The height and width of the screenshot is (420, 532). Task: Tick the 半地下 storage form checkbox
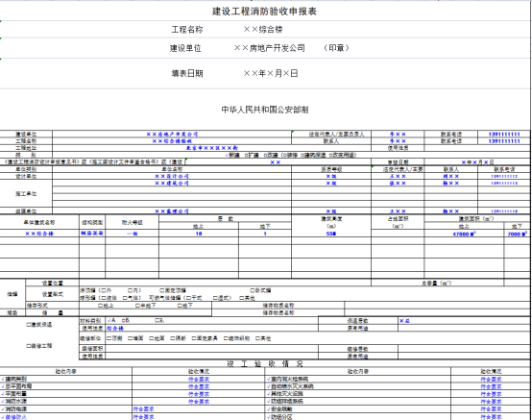(x=137, y=306)
